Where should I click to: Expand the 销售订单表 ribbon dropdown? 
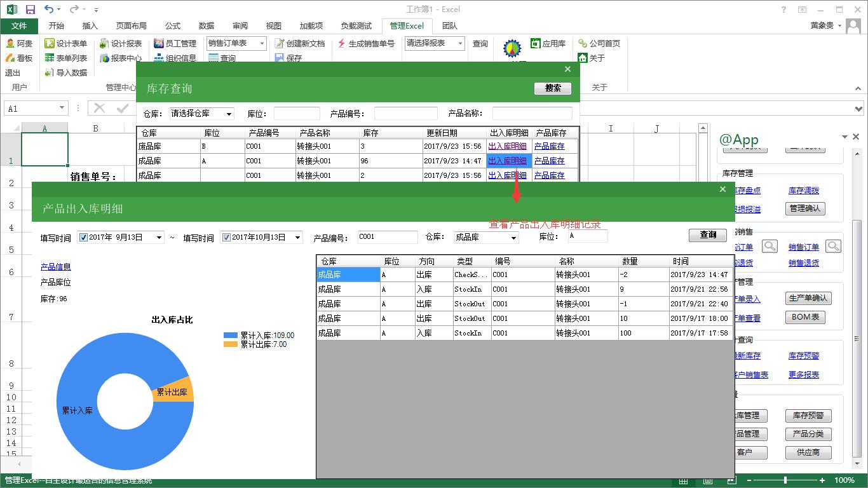coord(261,43)
